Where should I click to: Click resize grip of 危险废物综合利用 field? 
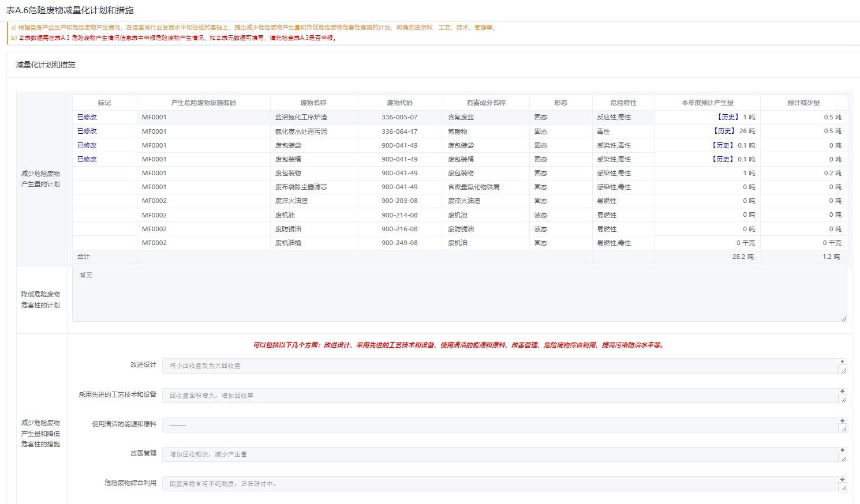pyautogui.click(x=843, y=488)
